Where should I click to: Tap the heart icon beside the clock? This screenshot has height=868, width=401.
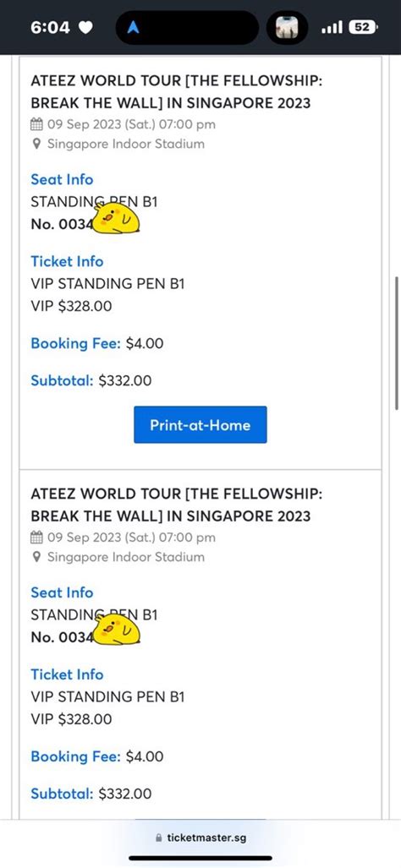click(85, 27)
